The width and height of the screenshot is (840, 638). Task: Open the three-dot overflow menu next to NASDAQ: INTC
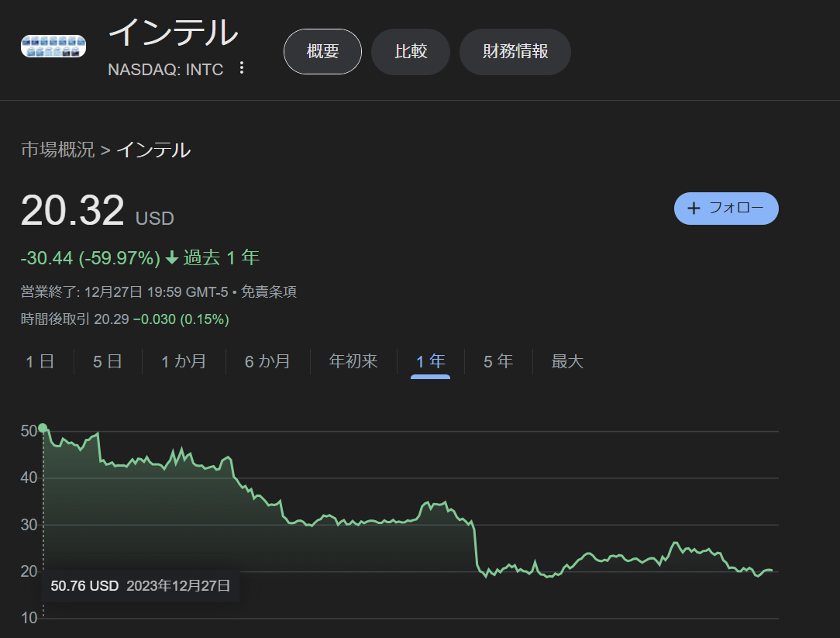pyautogui.click(x=242, y=68)
